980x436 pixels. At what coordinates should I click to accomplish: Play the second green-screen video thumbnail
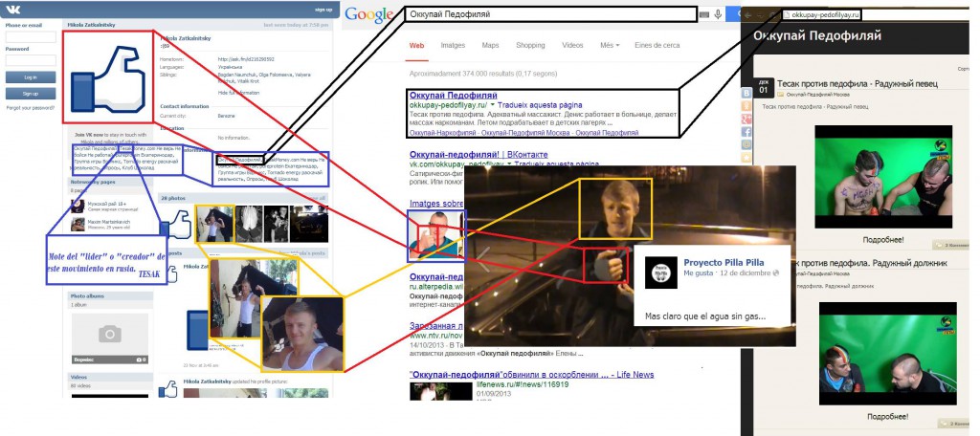(887, 354)
